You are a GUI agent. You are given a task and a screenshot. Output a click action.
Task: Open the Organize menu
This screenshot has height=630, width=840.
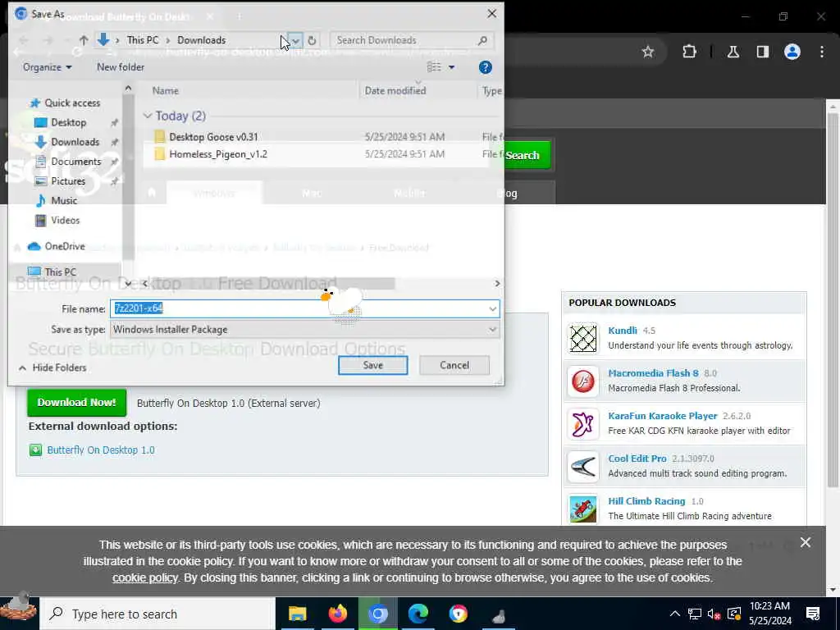[47, 67]
